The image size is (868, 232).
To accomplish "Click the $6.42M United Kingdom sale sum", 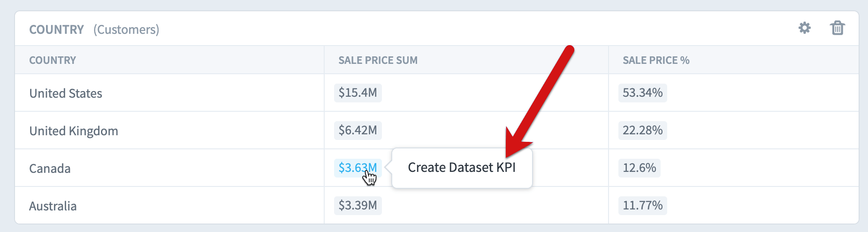I will 358,130.
